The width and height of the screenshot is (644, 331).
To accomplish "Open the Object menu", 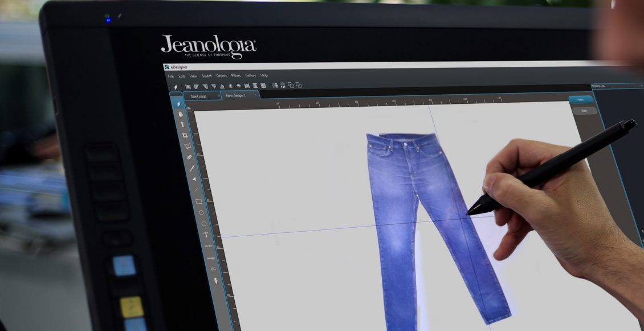I will (221, 76).
